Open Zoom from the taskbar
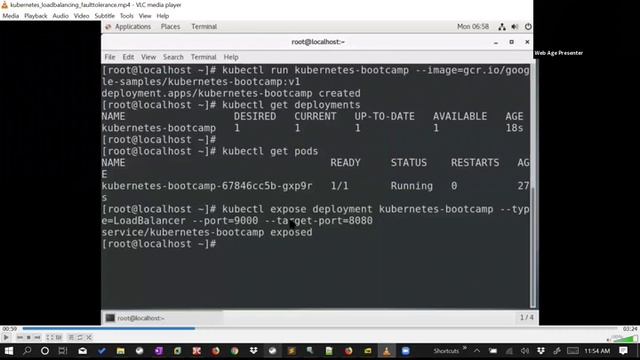The height and width of the screenshot is (360, 640). pos(405,351)
